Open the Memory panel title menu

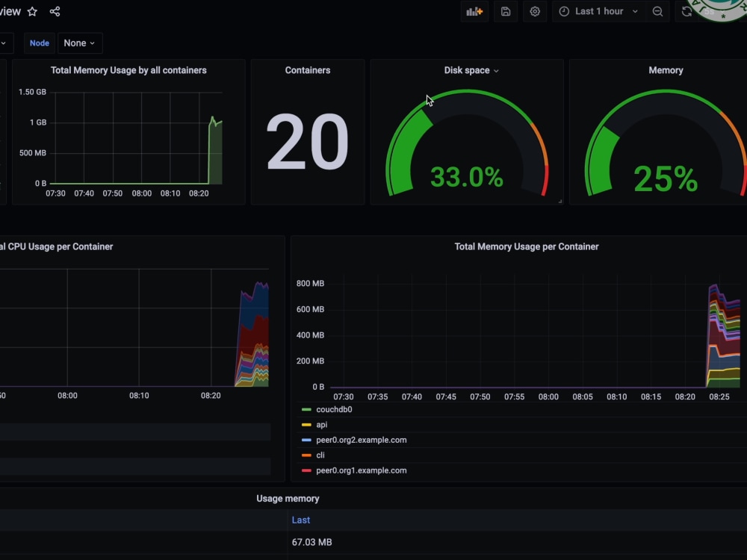coord(666,69)
